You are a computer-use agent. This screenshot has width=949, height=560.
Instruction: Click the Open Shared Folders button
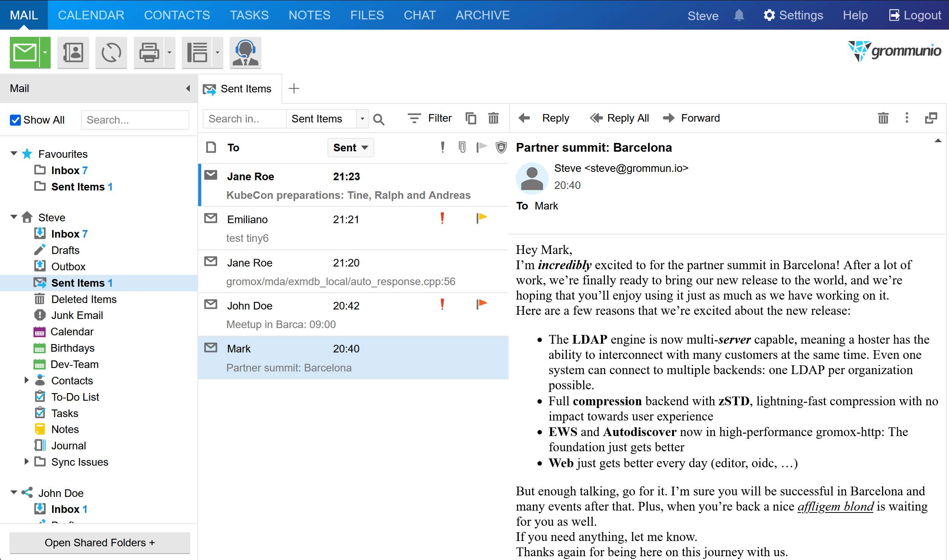tap(100, 543)
